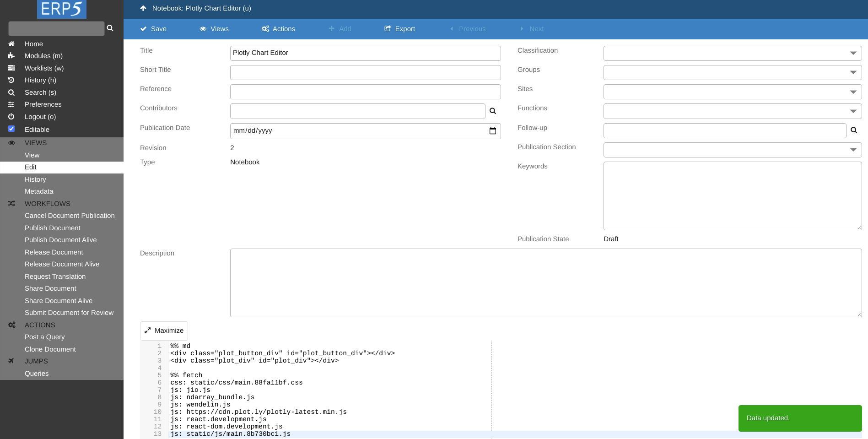Click the Search (s) magnifier icon
Screen dimensions: 868x439
click(11, 92)
